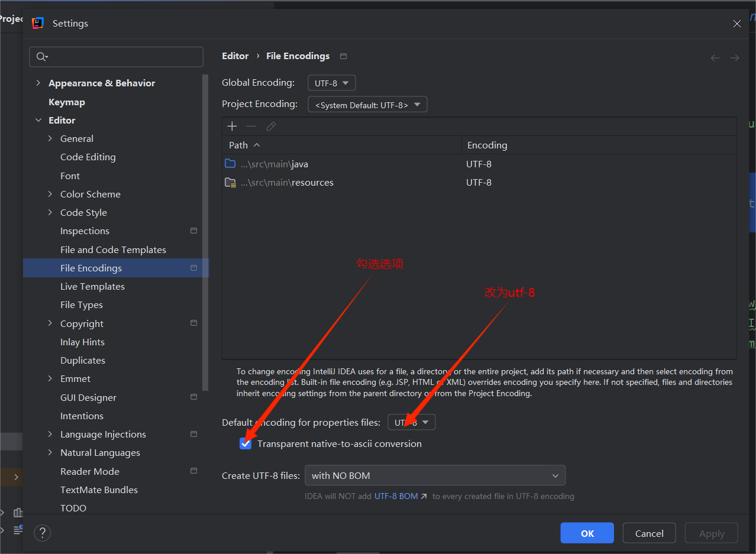Expand the Color Scheme tree node

[x=50, y=194]
